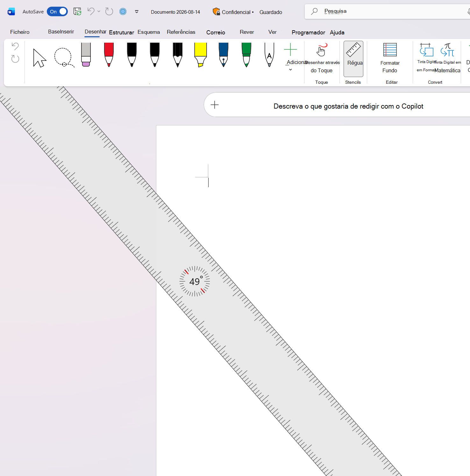The height and width of the screenshot is (476, 470).
Task: Pick the Eraser tool
Action: pyautogui.click(x=86, y=55)
